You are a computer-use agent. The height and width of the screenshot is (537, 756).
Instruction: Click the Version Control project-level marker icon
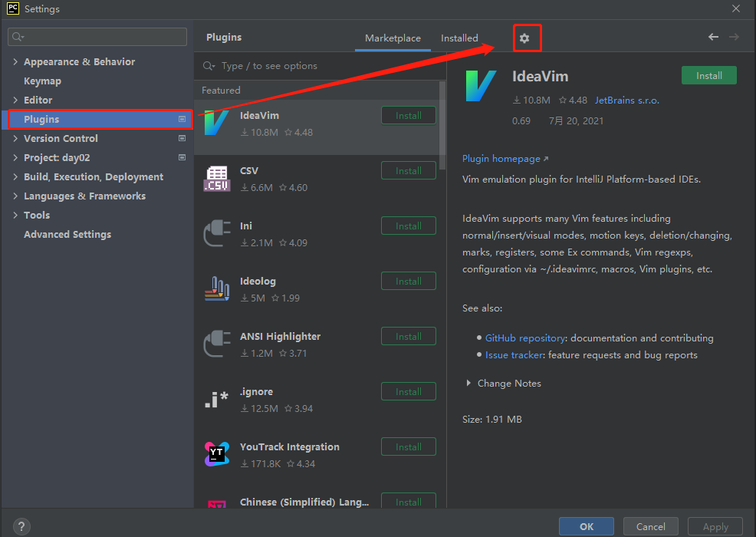(182, 139)
